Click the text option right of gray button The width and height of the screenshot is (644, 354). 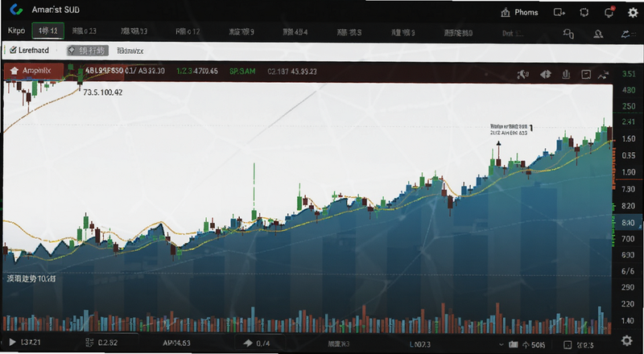[130, 51]
